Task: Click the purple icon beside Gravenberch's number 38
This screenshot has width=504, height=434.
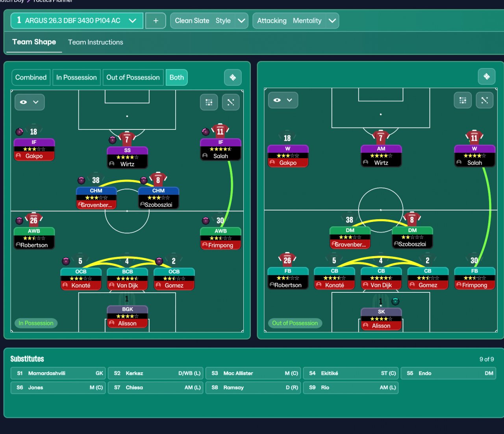Action: point(82,181)
